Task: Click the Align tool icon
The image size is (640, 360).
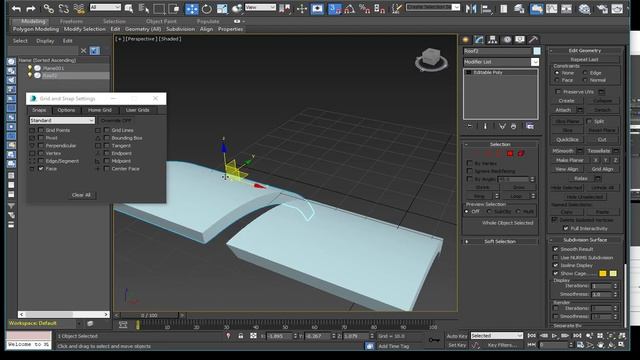Action: tap(486, 9)
